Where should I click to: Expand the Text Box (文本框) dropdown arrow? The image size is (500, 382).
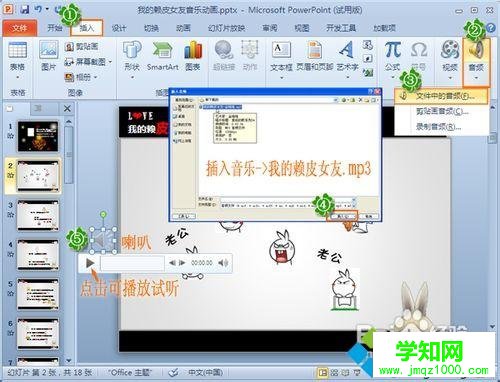click(x=281, y=78)
